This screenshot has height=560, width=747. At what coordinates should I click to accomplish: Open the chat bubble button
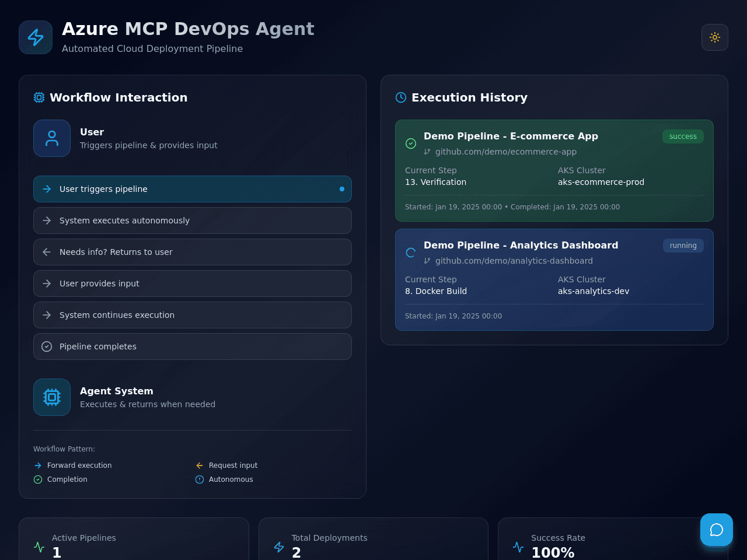(x=717, y=530)
